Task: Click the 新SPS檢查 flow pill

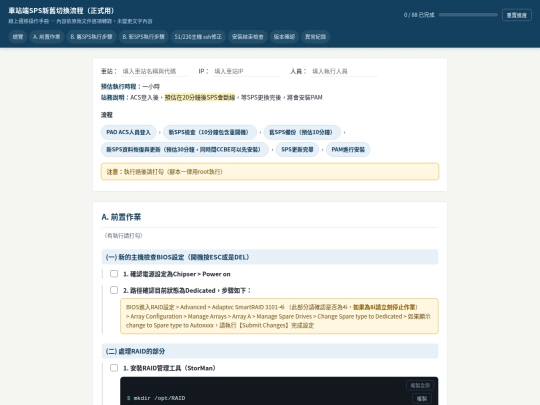Action: (210, 132)
